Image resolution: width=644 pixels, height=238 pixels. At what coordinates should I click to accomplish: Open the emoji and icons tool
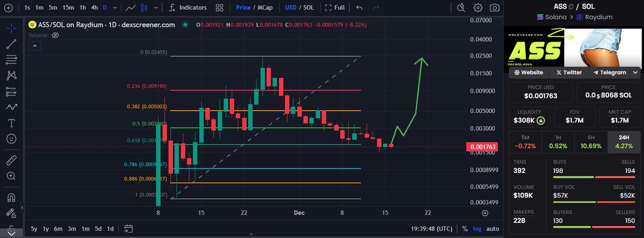11,139
